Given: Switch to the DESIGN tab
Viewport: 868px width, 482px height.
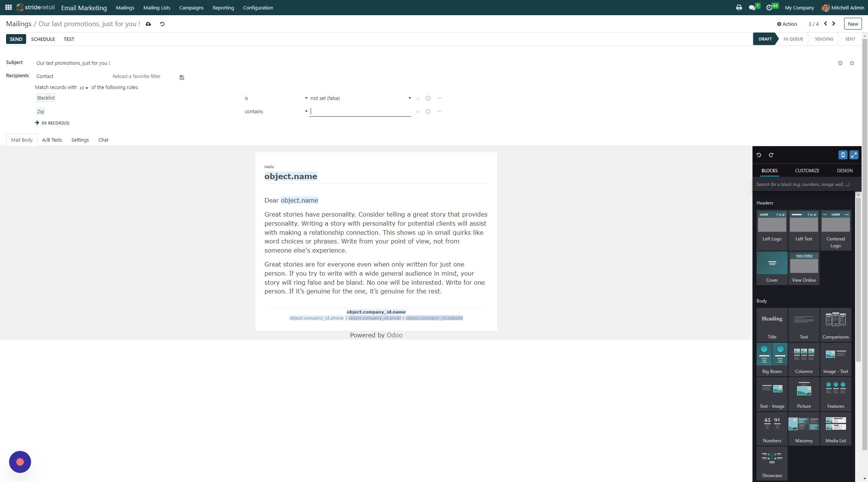Looking at the screenshot, I should point(845,170).
